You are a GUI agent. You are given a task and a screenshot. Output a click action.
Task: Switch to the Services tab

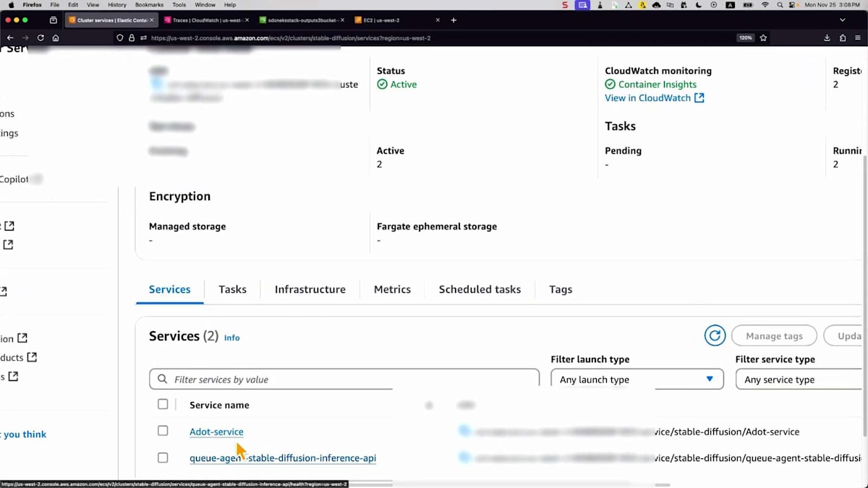coord(170,289)
